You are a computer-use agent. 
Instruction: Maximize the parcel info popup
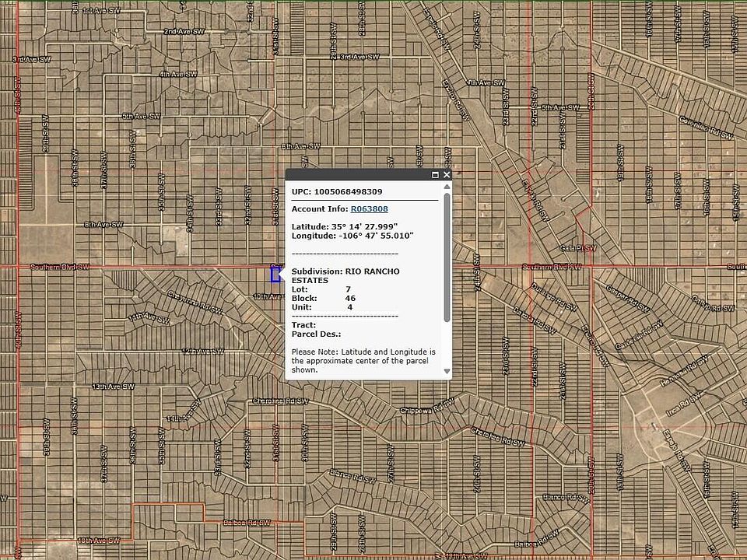pyautogui.click(x=435, y=175)
